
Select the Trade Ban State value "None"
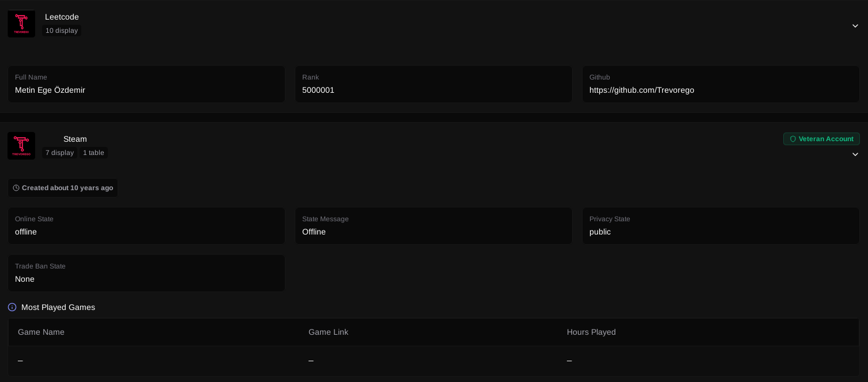click(25, 279)
